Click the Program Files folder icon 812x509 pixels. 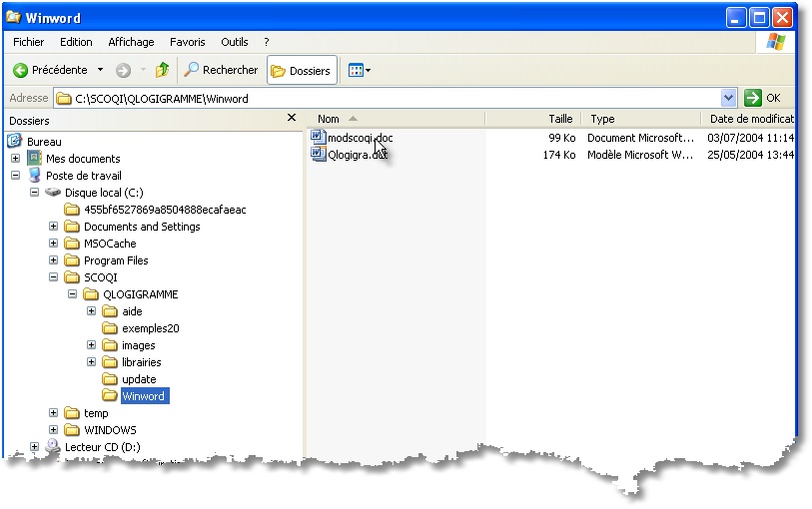pyautogui.click(x=72, y=260)
